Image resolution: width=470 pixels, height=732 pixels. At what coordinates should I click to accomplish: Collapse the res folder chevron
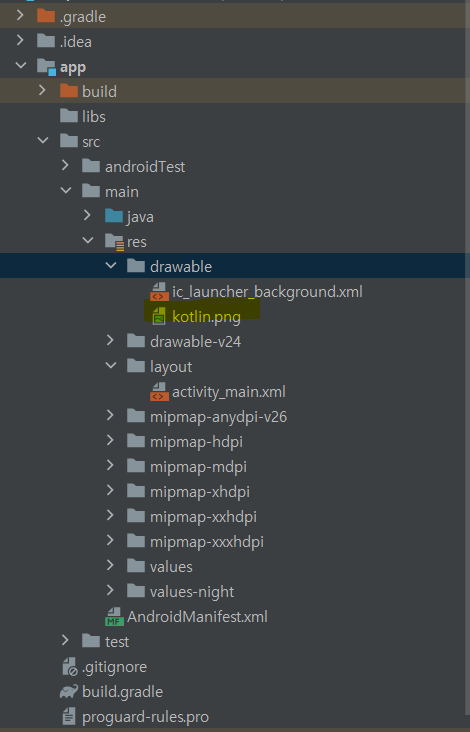click(x=88, y=241)
